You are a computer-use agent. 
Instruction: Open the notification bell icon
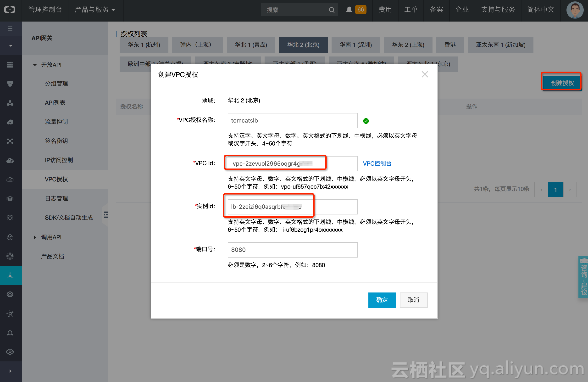pos(349,10)
